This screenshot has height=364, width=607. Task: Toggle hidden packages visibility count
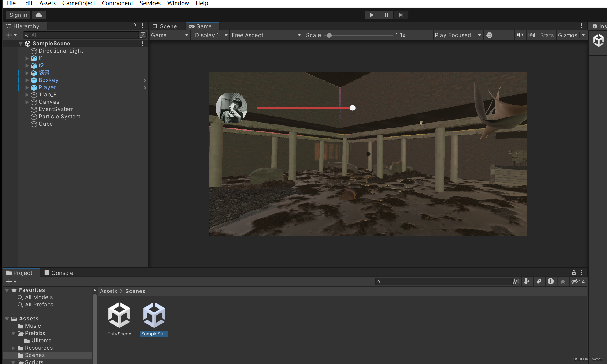point(578,282)
